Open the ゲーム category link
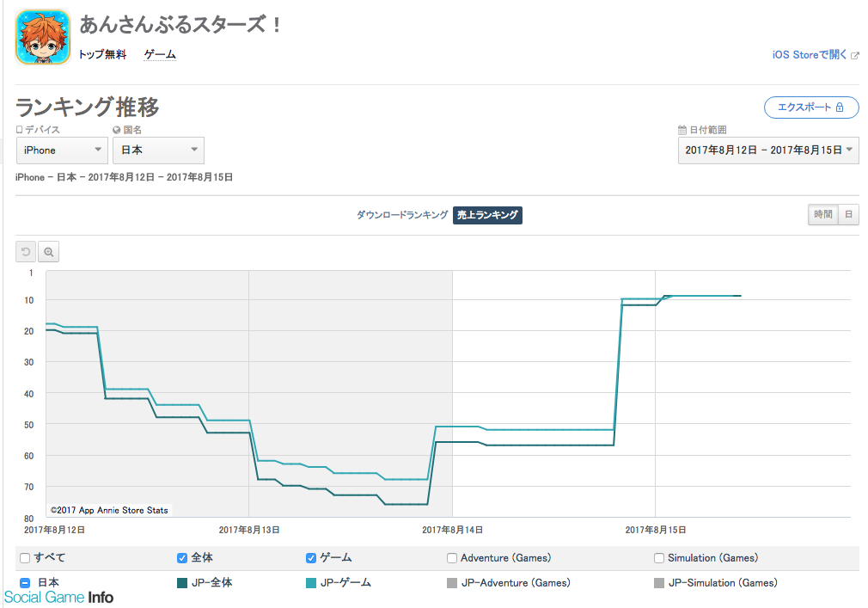 (160, 54)
